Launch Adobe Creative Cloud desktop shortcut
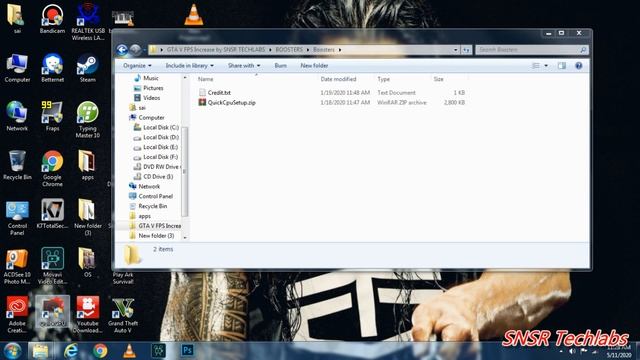 pos(17,314)
